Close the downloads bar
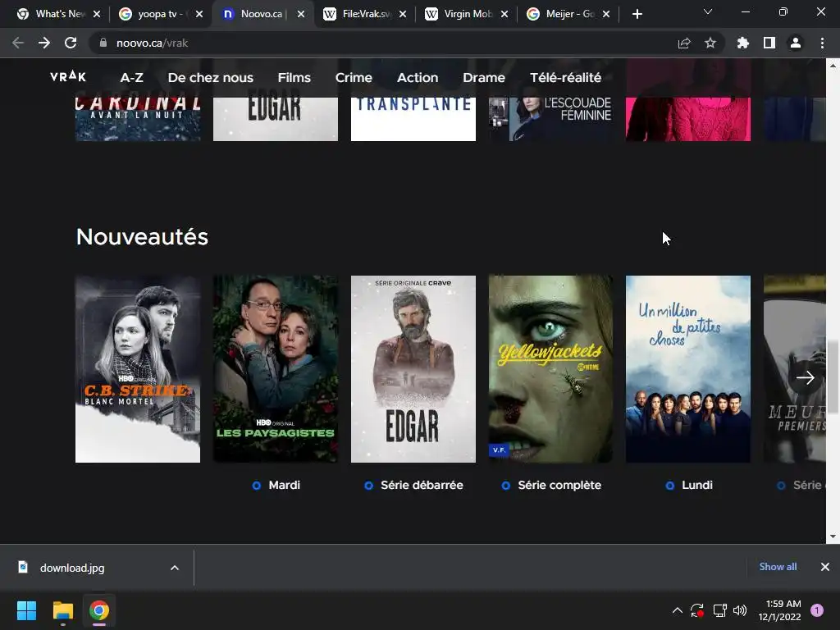The image size is (840, 630). click(x=825, y=567)
